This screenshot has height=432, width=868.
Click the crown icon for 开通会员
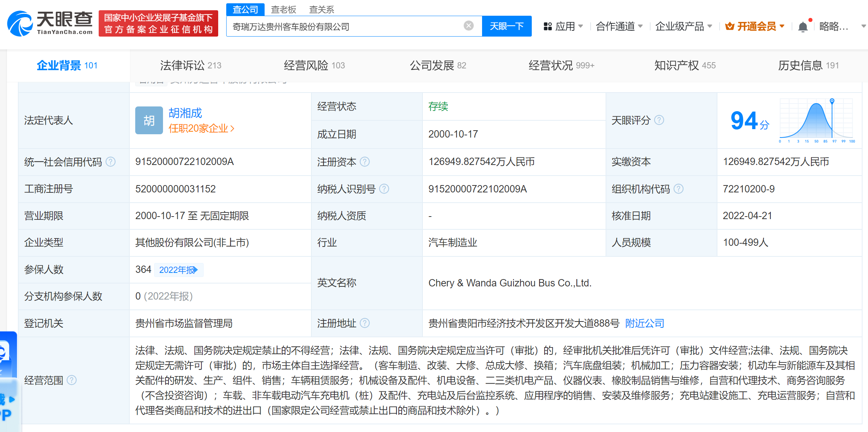(x=730, y=26)
